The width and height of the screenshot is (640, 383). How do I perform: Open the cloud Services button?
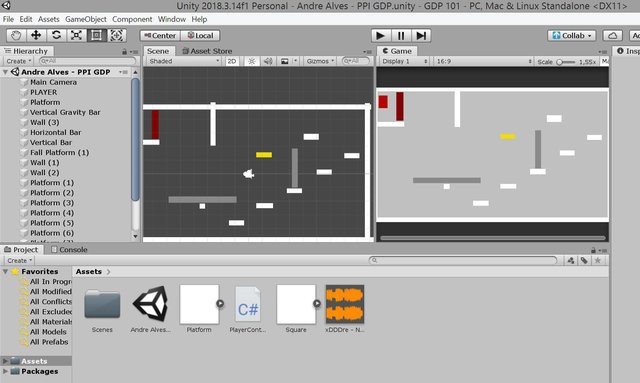[x=612, y=36]
